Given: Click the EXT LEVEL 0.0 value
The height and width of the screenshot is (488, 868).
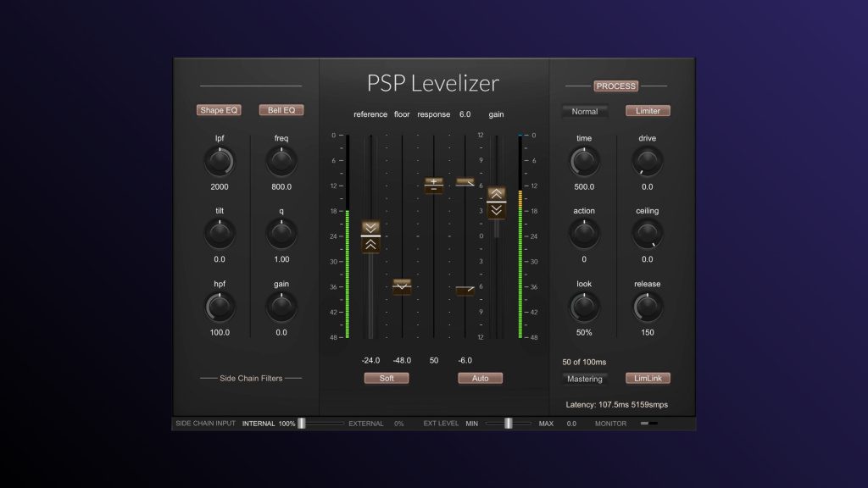Looking at the screenshot, I should click(571, 424).
